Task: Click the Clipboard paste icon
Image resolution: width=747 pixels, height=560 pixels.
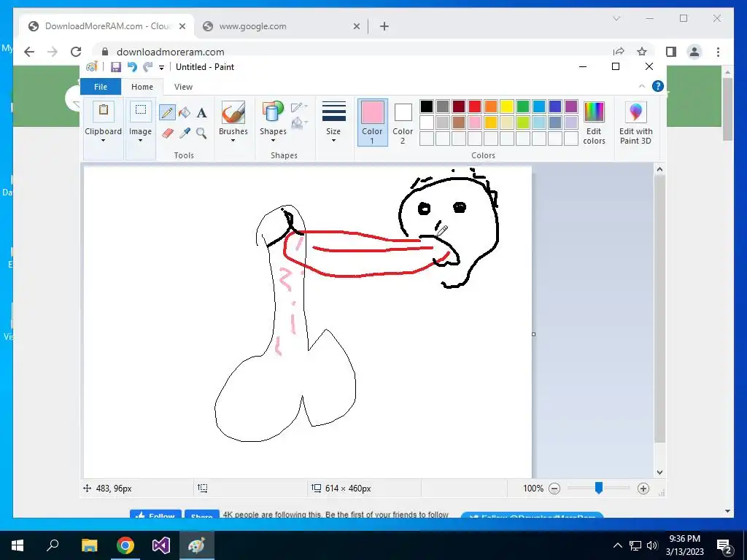Action: point(104,112)
